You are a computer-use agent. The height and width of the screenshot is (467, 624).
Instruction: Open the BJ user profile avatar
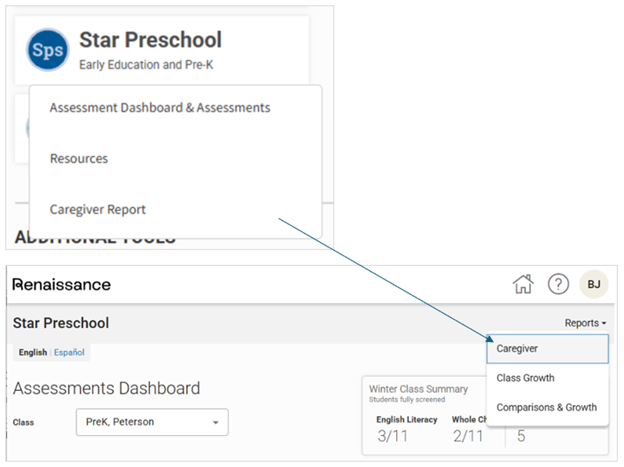tap(594, 284)
